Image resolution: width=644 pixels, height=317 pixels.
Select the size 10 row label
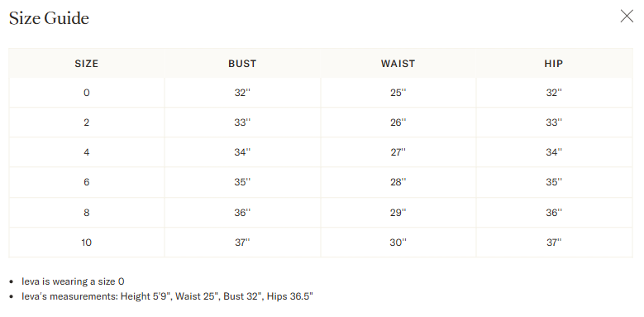click(86, 243)
